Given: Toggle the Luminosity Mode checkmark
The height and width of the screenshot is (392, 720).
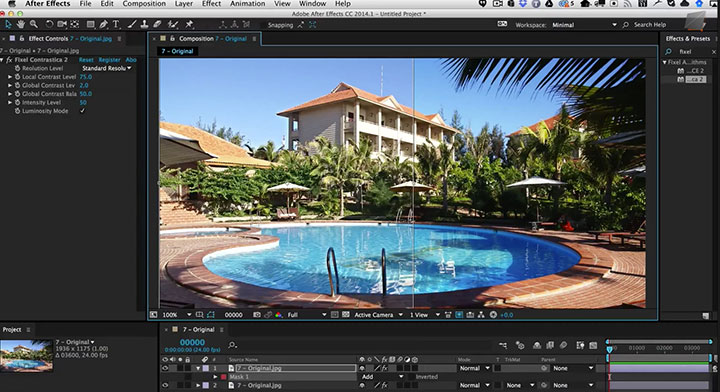Looking at the screenshot, I should pyautogui.click(x=83, y=111).
